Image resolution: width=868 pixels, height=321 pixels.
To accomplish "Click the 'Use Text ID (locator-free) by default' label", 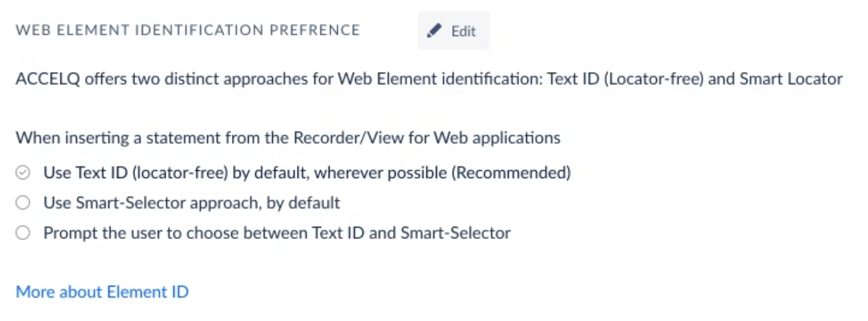I will [307, 173].
